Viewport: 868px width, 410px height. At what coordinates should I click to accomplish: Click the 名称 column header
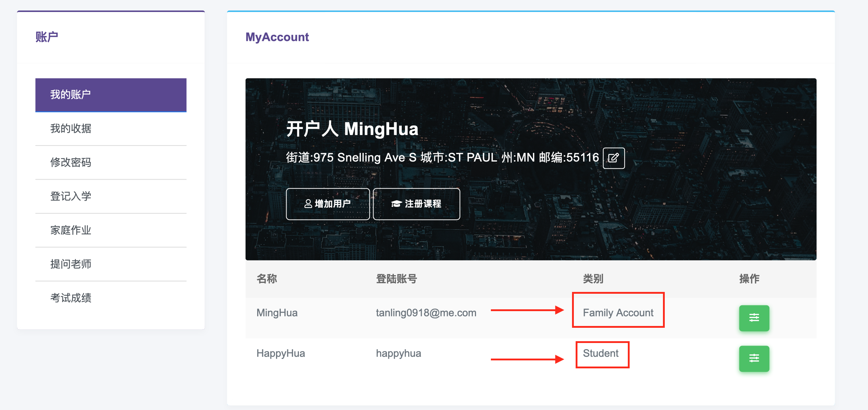click(x=267, y=279)
